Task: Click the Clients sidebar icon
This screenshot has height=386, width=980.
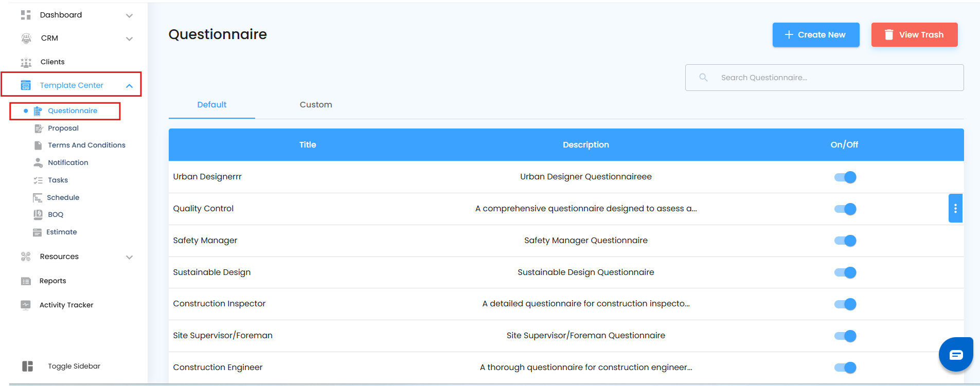Action: pos(26,62)
